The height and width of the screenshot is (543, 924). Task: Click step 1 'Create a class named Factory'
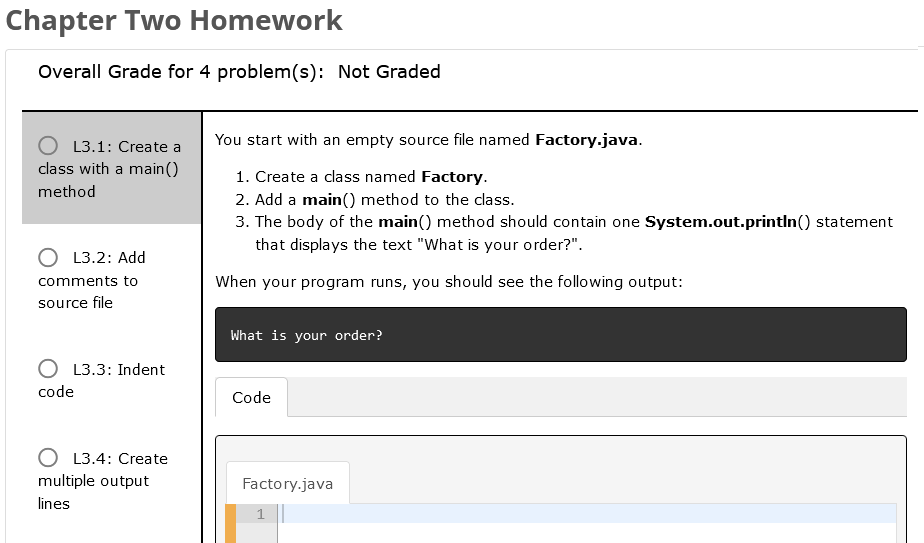pyautogui.click(x=370, y=177)
